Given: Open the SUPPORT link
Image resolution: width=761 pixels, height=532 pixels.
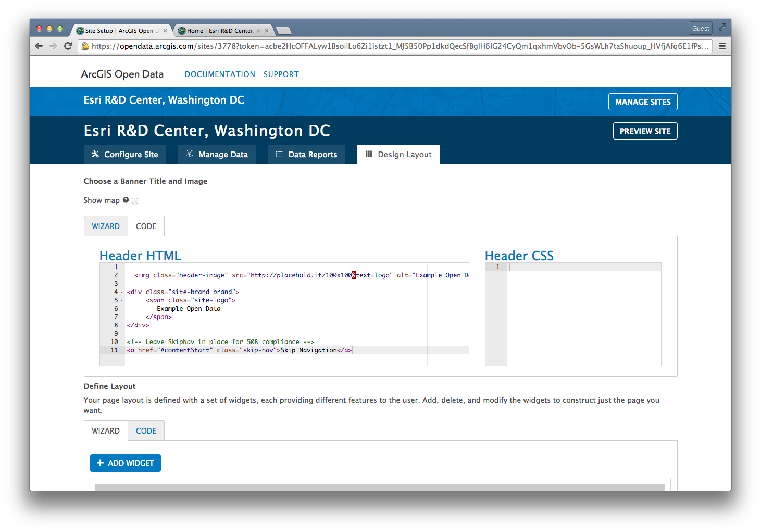Looking at the screenshot, I should (x=281, y=74).
